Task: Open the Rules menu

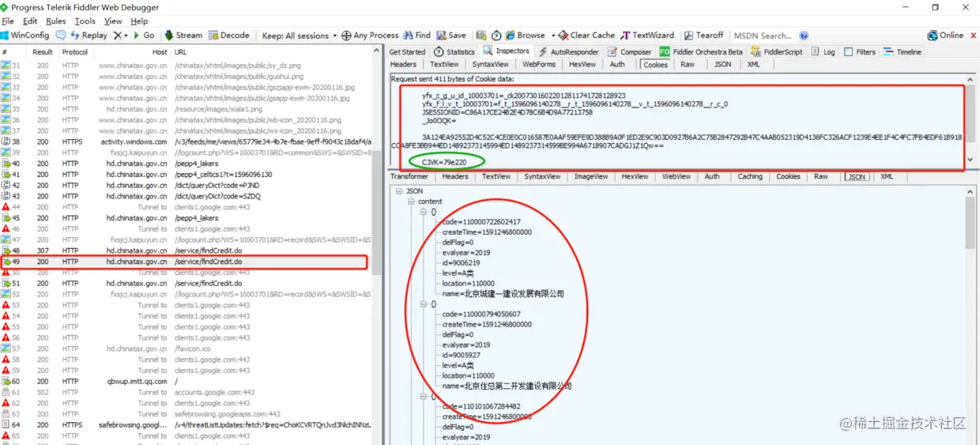Action: pos(55,21)
